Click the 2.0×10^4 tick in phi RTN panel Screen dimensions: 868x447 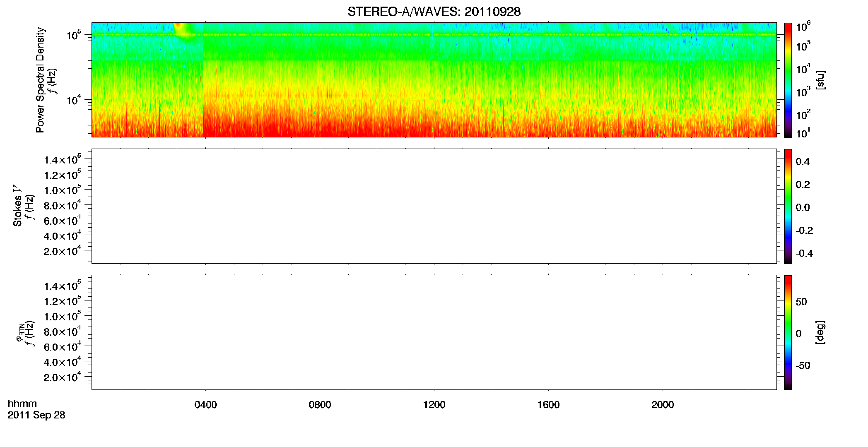pos(63,377)
